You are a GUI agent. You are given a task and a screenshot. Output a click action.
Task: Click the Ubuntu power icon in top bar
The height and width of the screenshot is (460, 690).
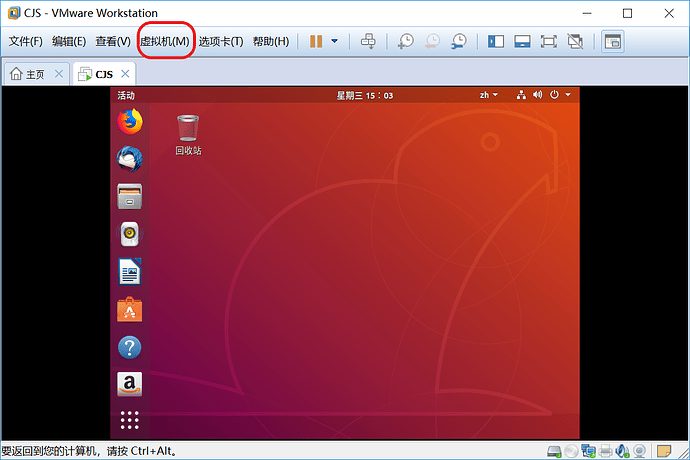tap(554, 95)
